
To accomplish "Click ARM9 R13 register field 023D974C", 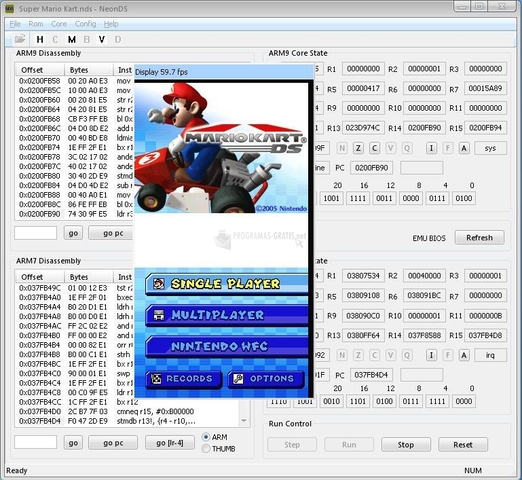I will 363,128.
